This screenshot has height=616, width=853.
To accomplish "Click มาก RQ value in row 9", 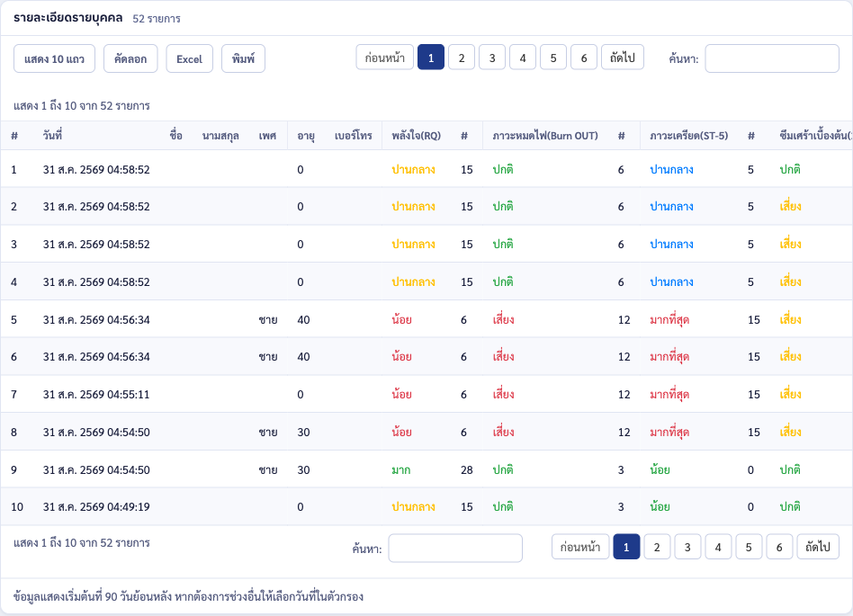I will (x=401, y=469).
